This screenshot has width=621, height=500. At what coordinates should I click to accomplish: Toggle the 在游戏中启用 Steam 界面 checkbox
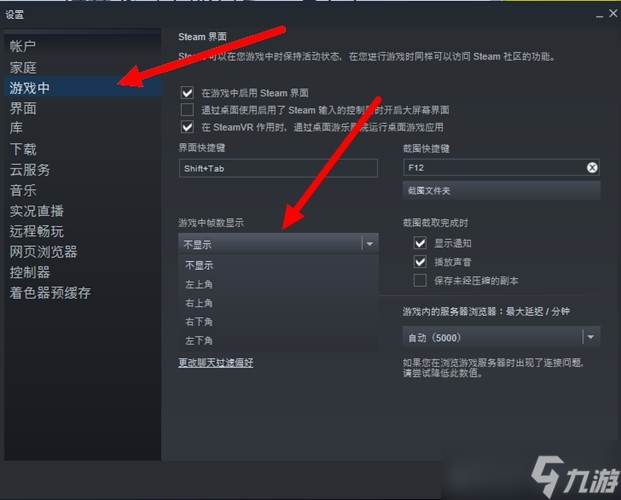pyautogui.click(x=187, y=93)
